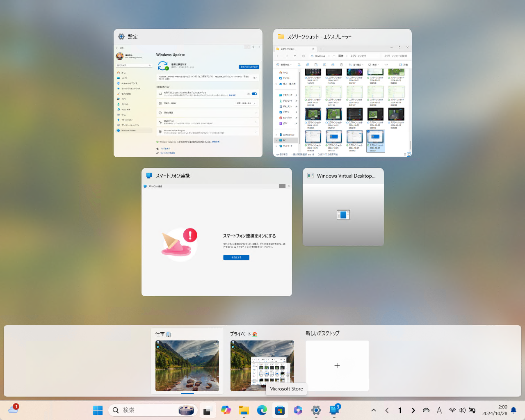Open the weather widgets icon on the taskbar
The image size is (525, 420).
pyautogui.click(x=14, y=409)
